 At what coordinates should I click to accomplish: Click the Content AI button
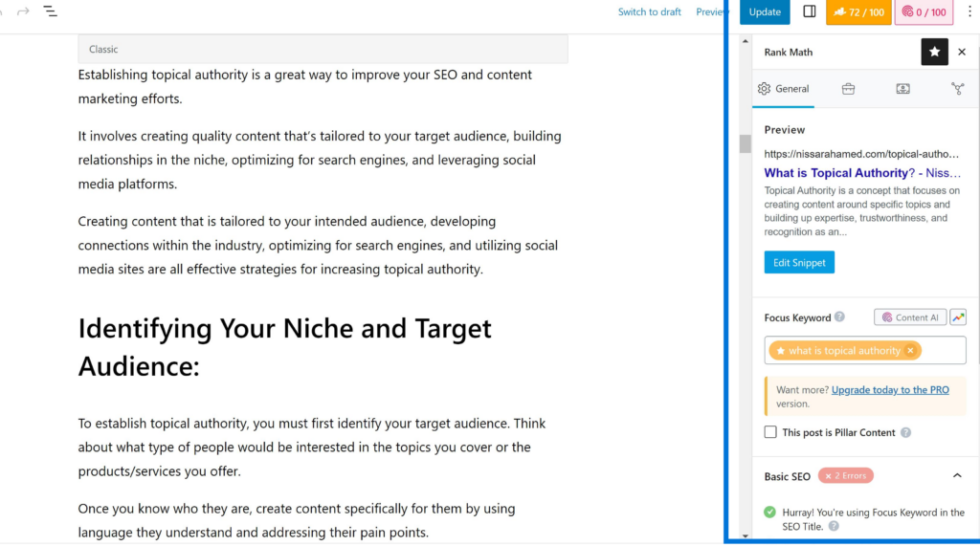click(x=910, y=317)
